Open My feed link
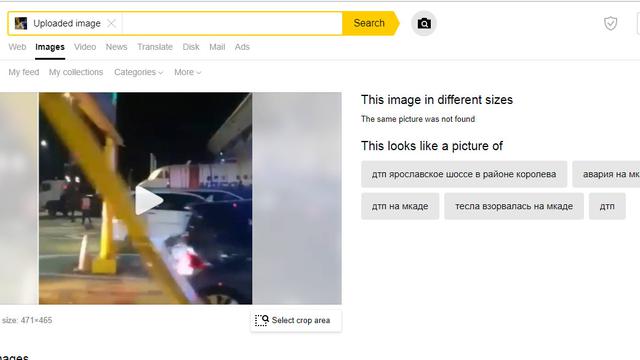The image size is (640, 360). tap(24, 72)
